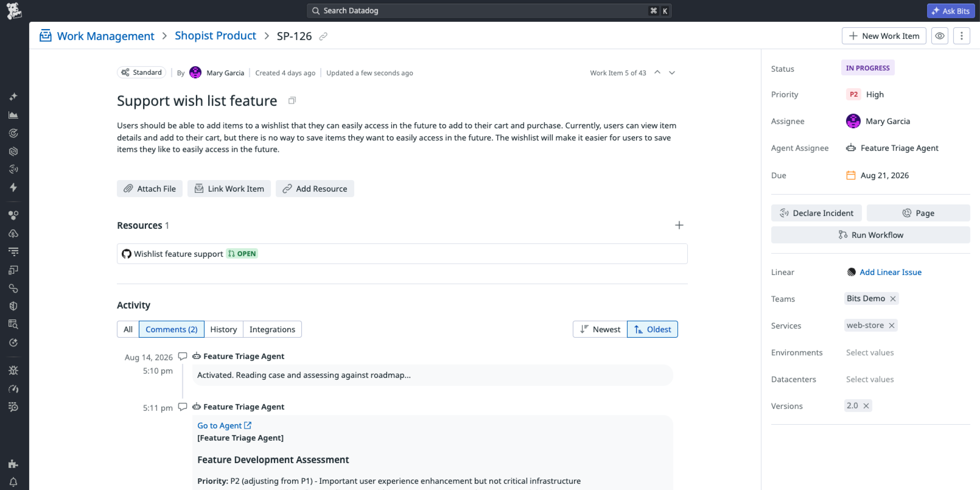Image resolution: width=980 pixels, height=490 pixels.
Task: Remove the 2.0 version tag
Action: click(866, 405)
